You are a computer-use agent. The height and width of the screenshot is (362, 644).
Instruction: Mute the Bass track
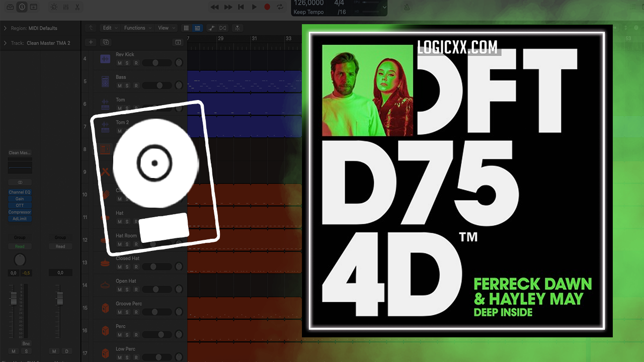pos(119,85)
